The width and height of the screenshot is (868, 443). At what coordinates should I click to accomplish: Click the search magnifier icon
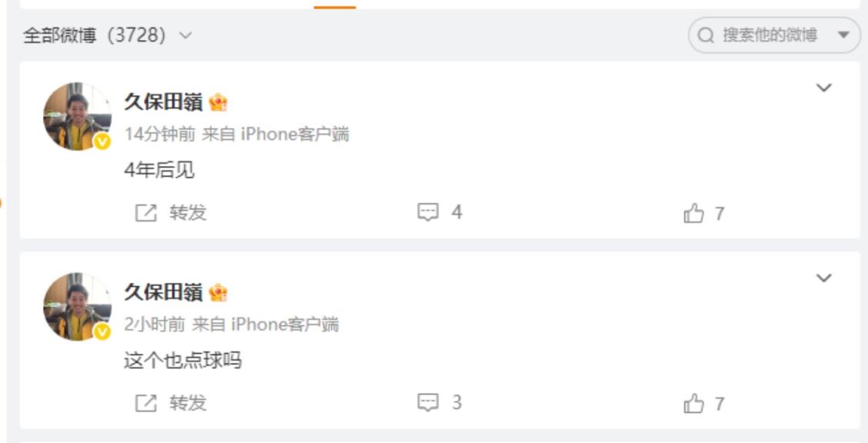click(x=706, y=36)
